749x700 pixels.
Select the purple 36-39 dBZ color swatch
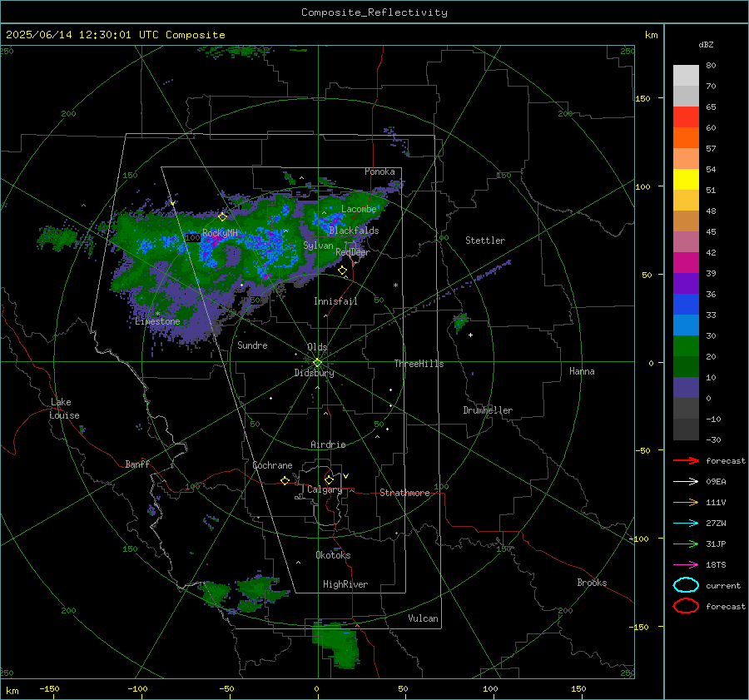click(x=686, y=284)
